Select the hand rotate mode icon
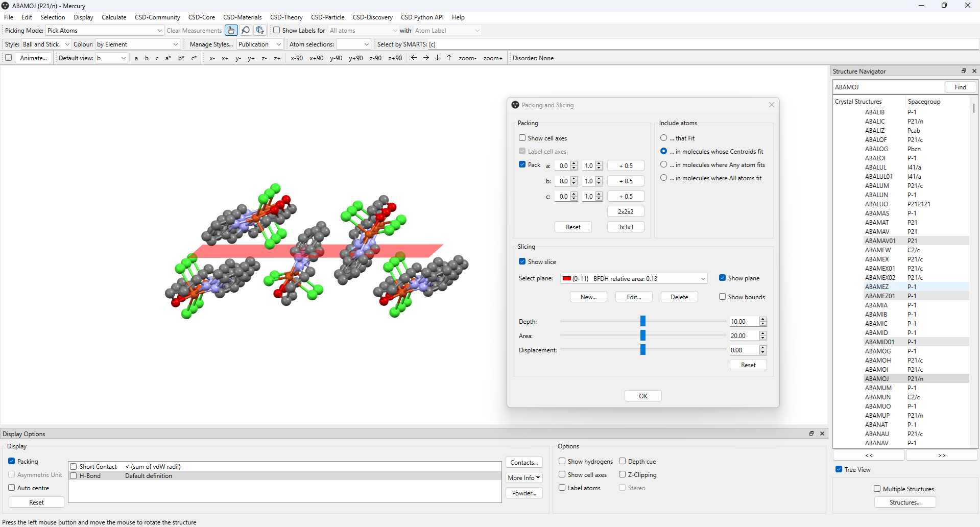Screen dimensions: 980x527 231,31
